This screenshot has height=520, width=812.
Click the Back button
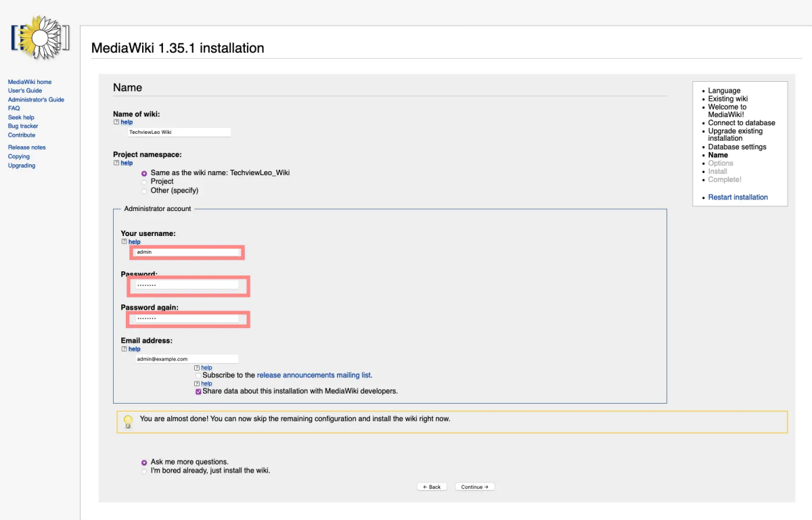[432, 487]
